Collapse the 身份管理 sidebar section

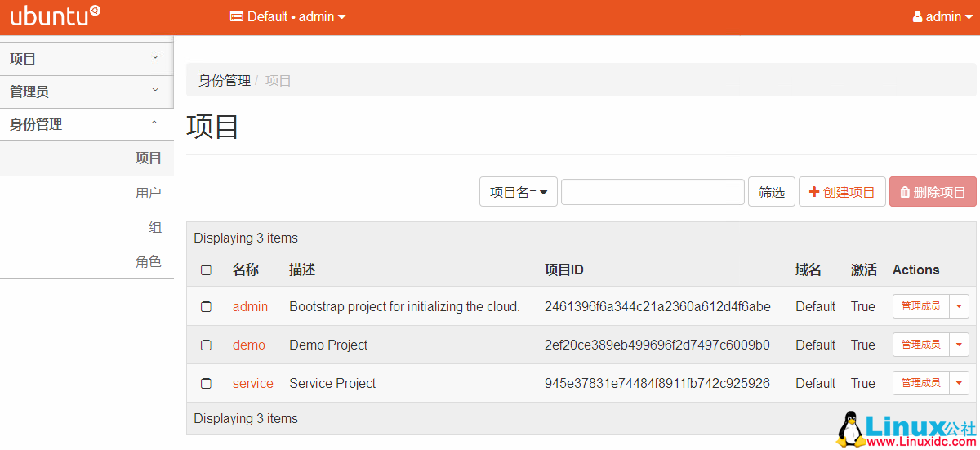tap(87, 124)
